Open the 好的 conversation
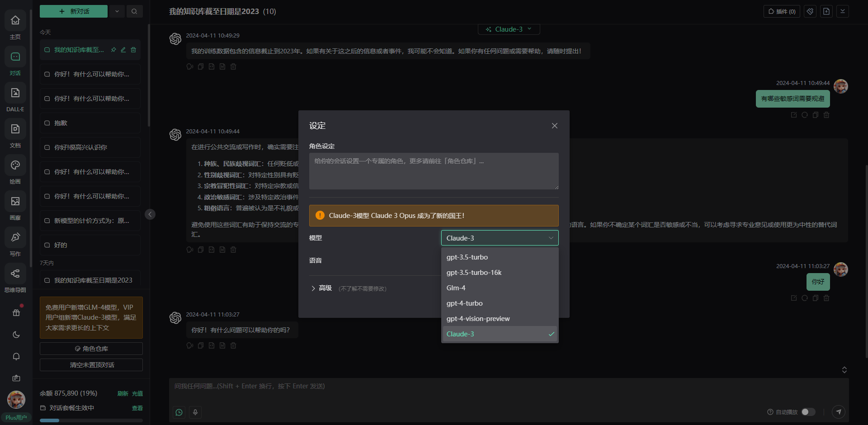 (x=90, y=245)
